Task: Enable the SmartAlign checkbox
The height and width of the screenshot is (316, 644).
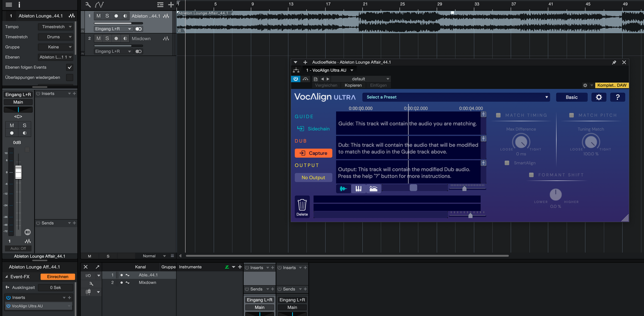Action: pos(507,163)
